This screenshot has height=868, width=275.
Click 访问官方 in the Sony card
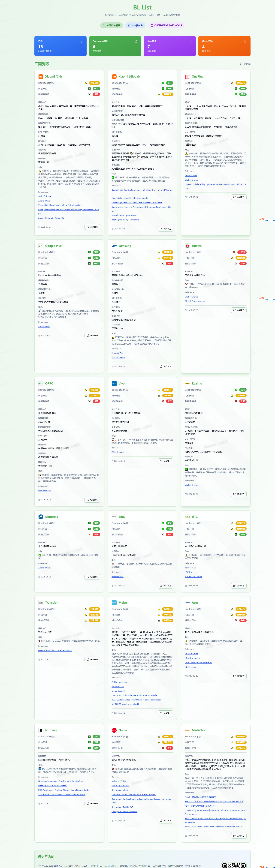tap(166, 586)
